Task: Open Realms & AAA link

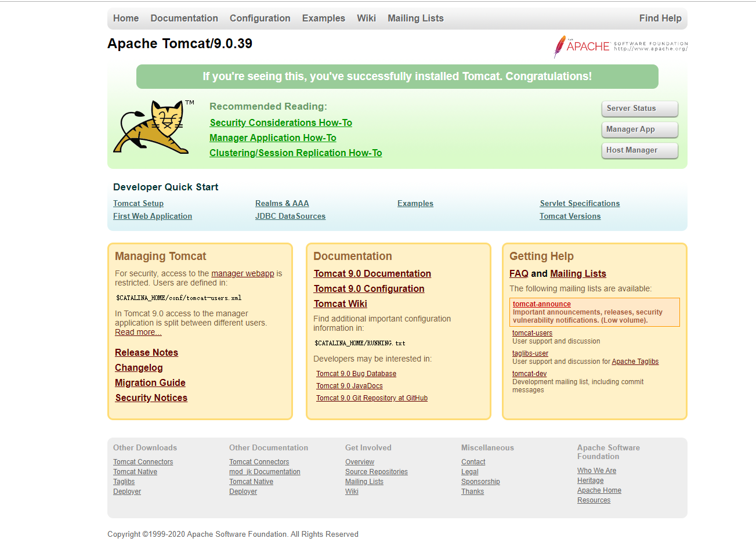Action: pos(282,203)
